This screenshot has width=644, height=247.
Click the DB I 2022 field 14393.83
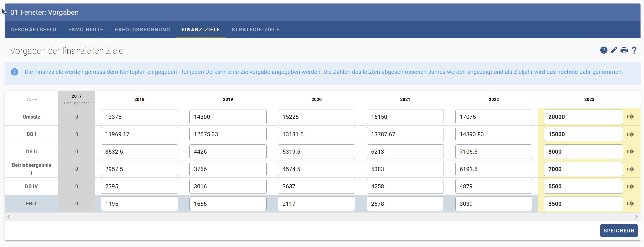494,134
